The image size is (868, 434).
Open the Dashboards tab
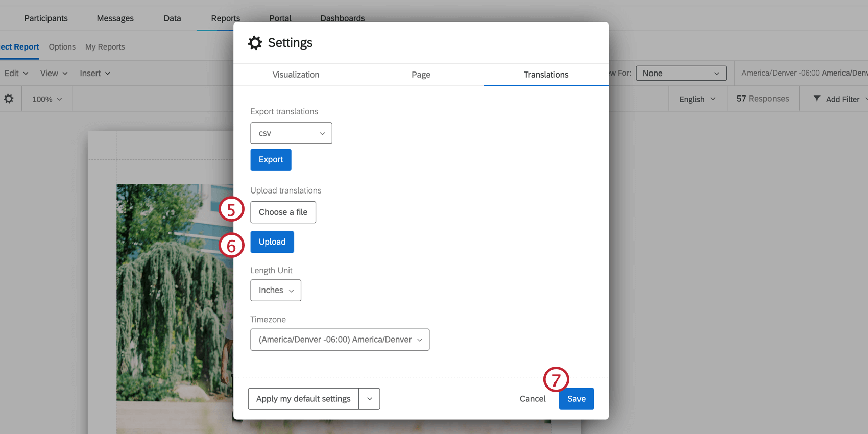[x=343, y=18]
